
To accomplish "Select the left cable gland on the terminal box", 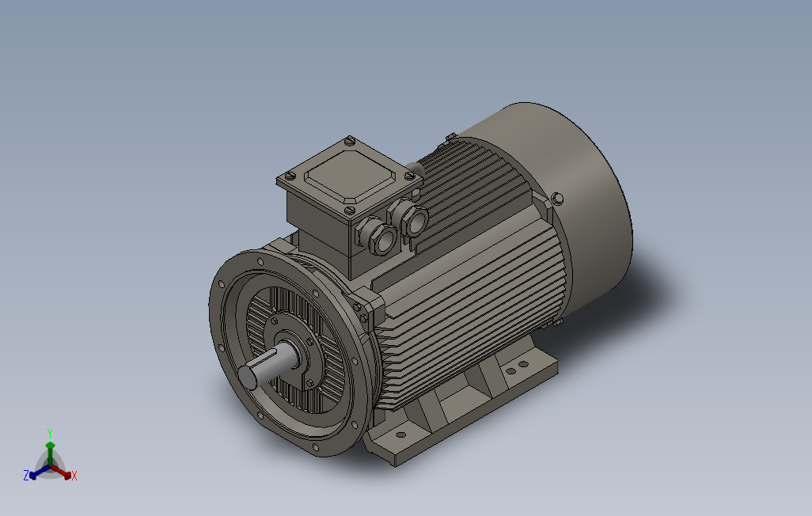I will [x=378, y=236].
